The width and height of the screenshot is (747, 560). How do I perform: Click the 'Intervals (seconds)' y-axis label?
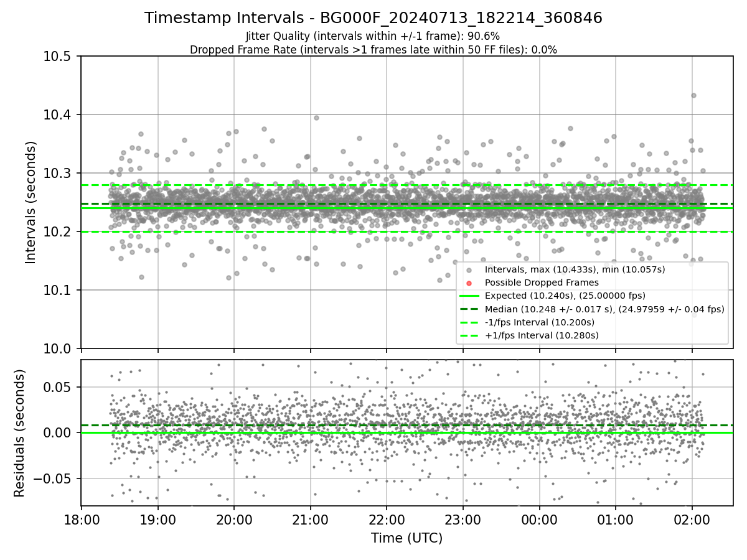(x=31, y=202)
